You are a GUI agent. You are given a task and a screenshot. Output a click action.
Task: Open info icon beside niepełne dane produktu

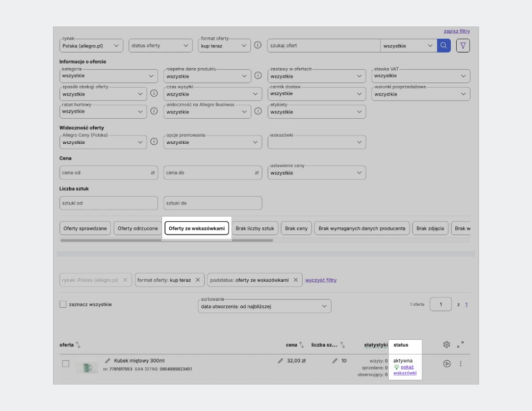point(258,75)
